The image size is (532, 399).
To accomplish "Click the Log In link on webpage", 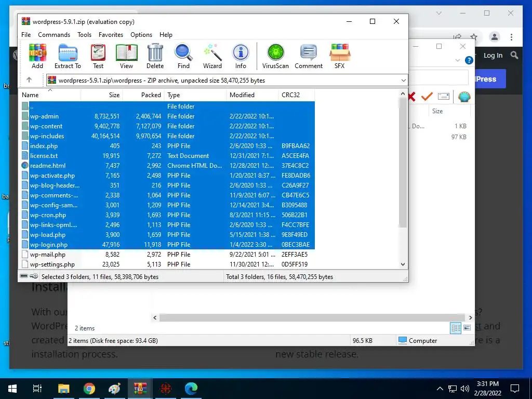I will pos(493,55).
